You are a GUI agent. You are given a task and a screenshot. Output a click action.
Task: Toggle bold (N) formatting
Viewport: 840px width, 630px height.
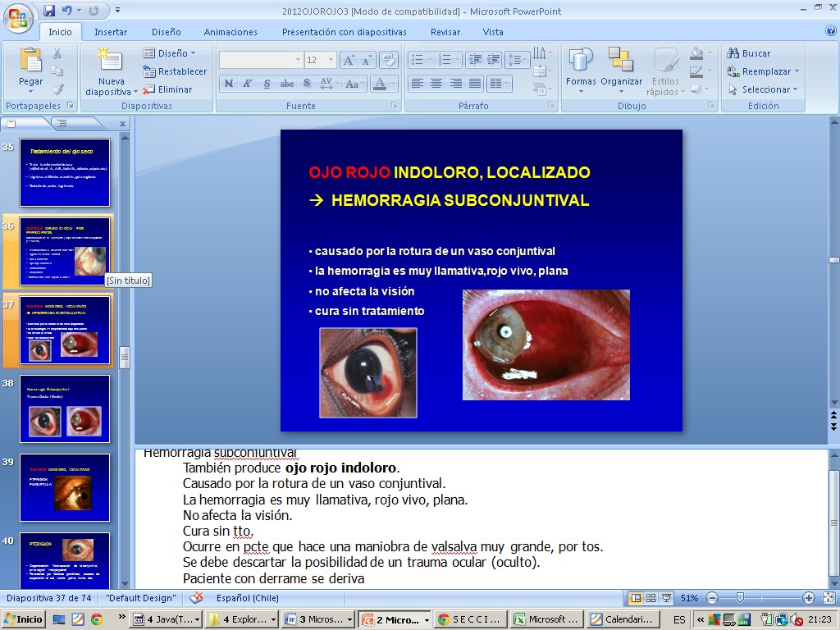pyautogui.click(x=229, y=84)
